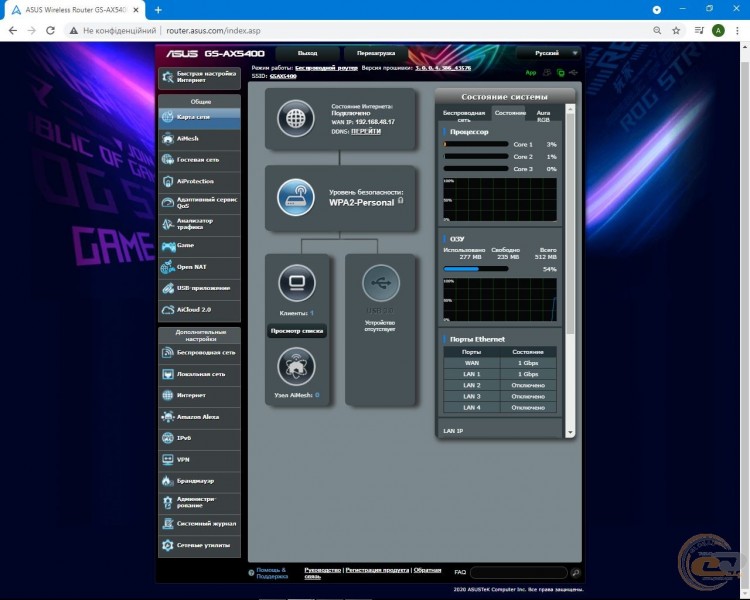Select the Network Map globe icon
Screen dimensions: 750x600
tap(167, 117)
